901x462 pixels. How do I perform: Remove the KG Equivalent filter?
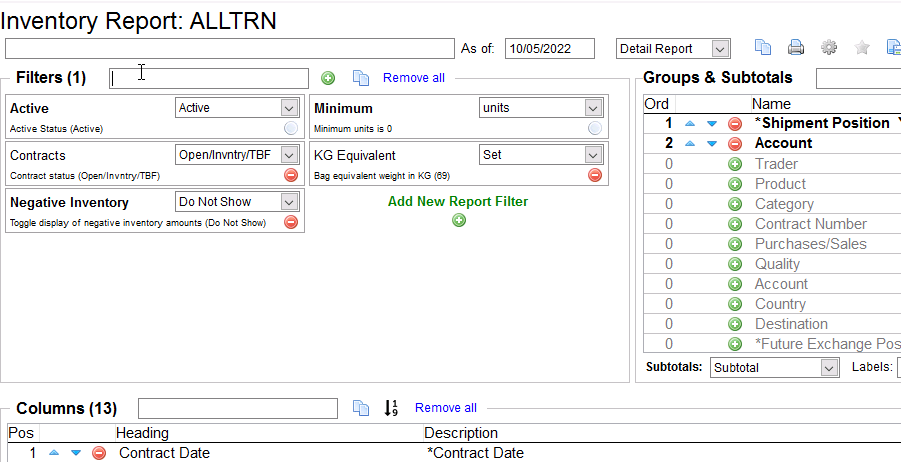pyautogui.click(x=595, y=175)
